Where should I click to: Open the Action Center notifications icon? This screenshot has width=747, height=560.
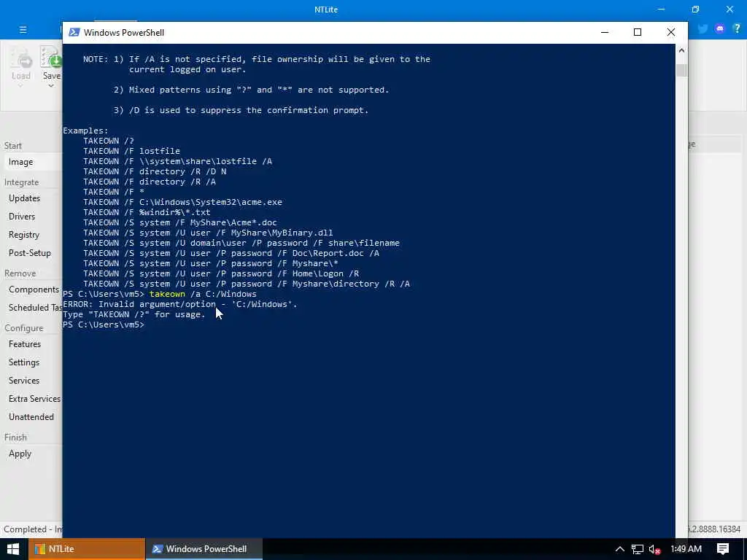[x=723, y=549]
